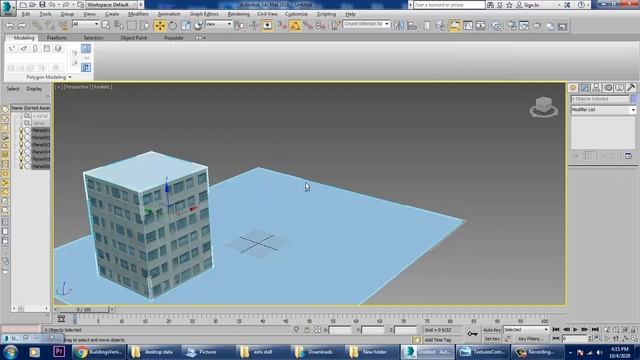Switch to the Freeform ribbon tab
The height and width of the screenshot is (360, 640).
[56, 38]
